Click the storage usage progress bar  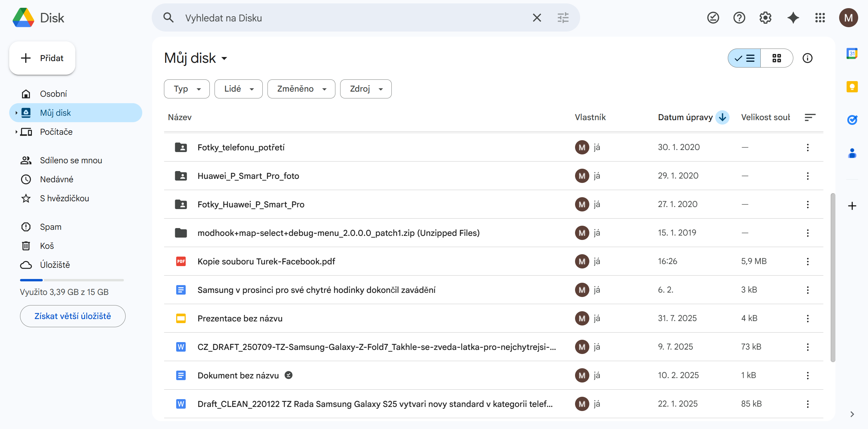tap(72, 280)
